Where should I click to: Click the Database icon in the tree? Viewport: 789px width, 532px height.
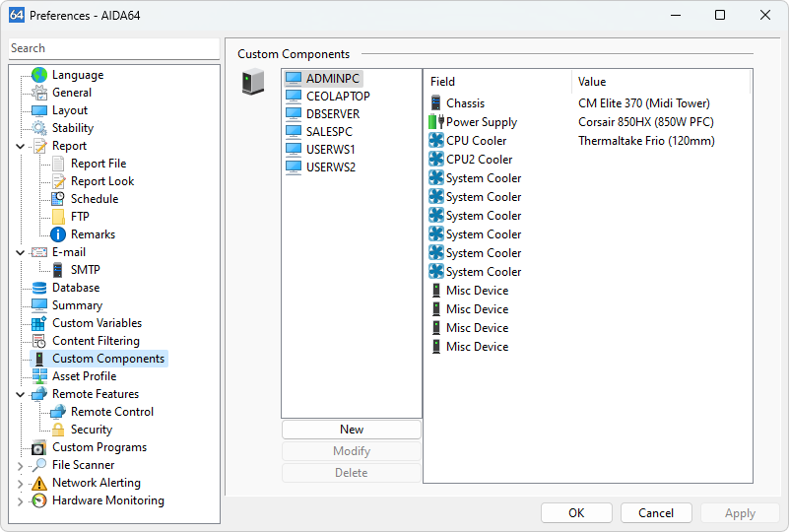[x=39, y=288]
